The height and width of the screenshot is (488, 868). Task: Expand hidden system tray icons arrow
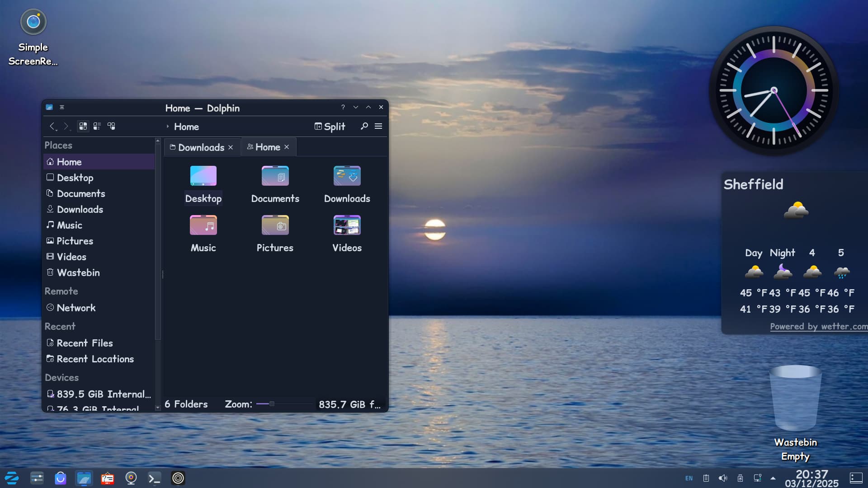click(x=773, y=478)
